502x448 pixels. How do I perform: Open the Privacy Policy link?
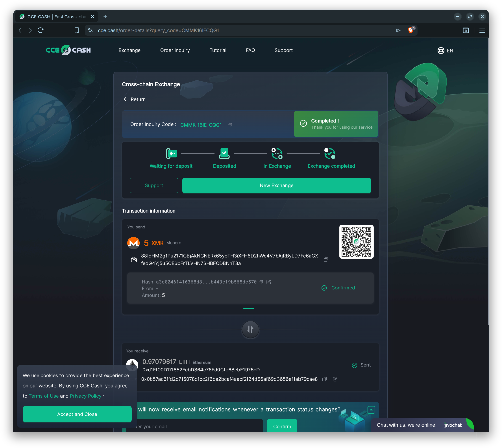tap(86, 396)
